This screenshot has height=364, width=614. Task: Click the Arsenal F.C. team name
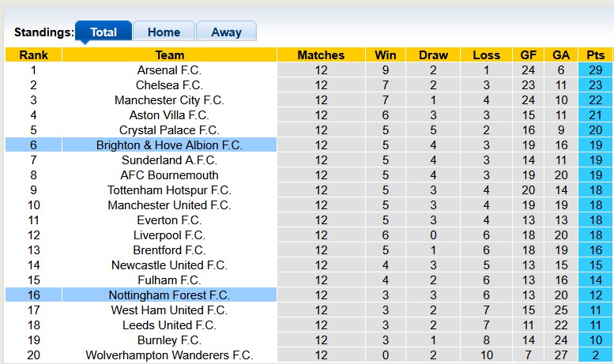[x=169, y=70]
